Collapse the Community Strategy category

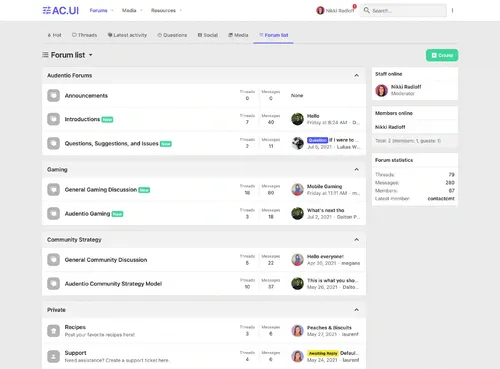(356, 240)
